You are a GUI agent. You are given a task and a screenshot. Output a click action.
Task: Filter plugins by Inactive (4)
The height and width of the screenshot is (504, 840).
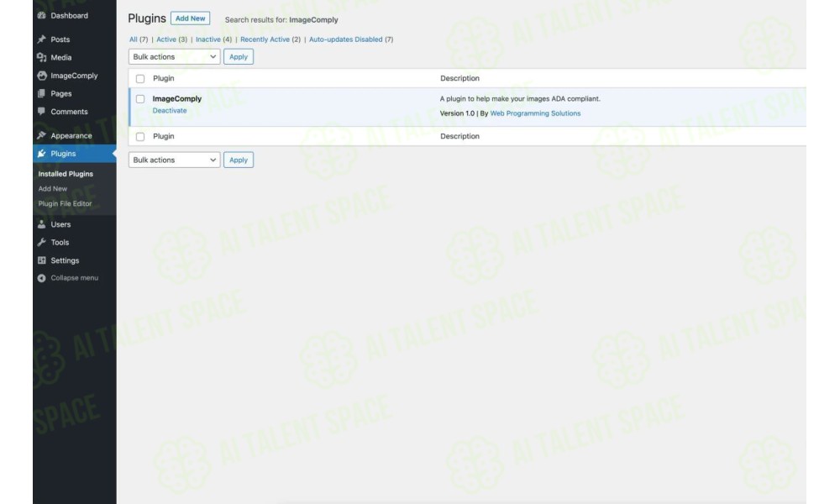tap(213, 39)
